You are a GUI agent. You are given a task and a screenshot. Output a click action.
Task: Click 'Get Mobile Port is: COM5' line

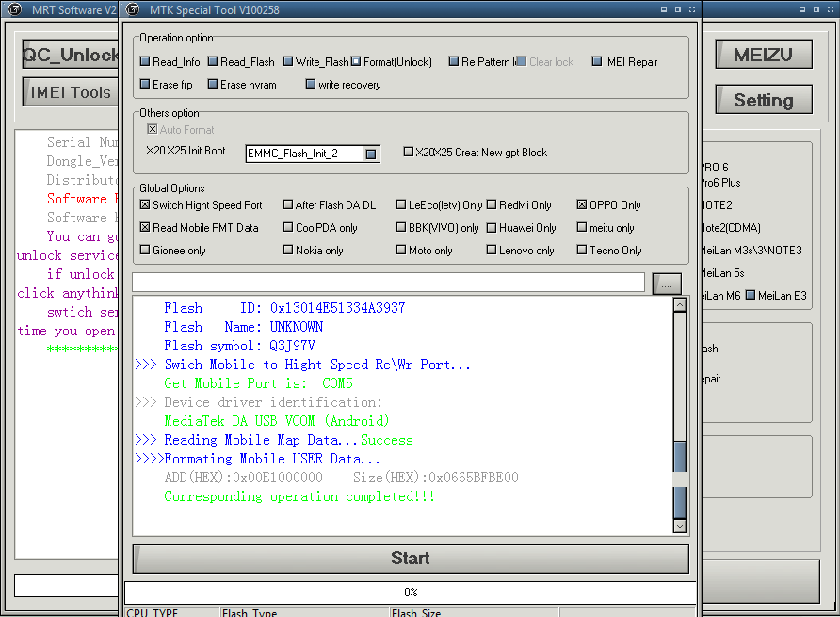[258, 383]
